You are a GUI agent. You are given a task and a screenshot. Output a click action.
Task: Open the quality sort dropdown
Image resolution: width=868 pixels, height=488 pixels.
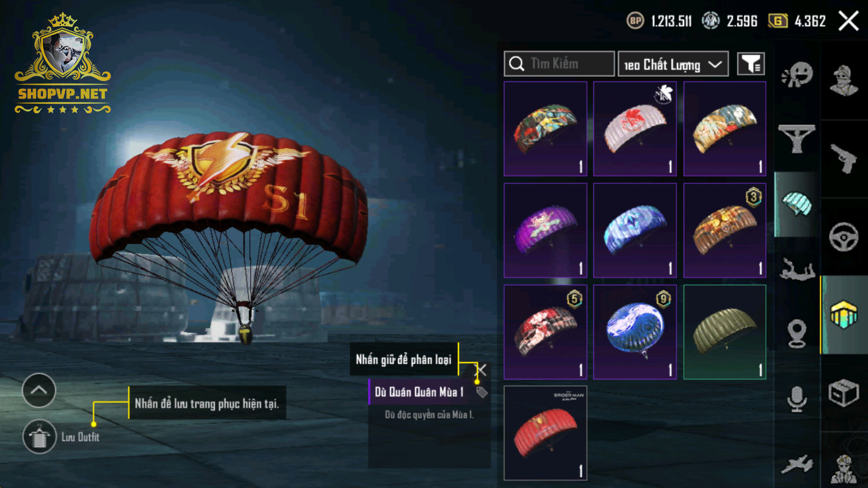tap(673, 64)
